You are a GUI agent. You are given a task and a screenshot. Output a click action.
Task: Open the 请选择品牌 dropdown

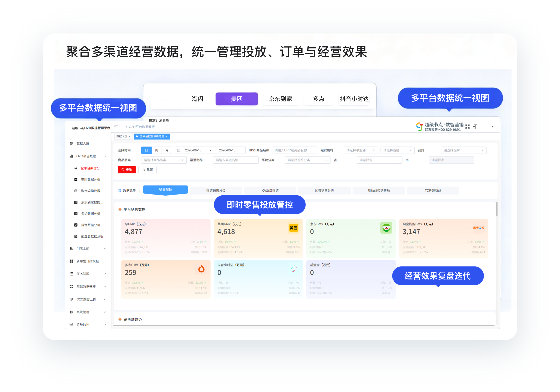point(463,150)
